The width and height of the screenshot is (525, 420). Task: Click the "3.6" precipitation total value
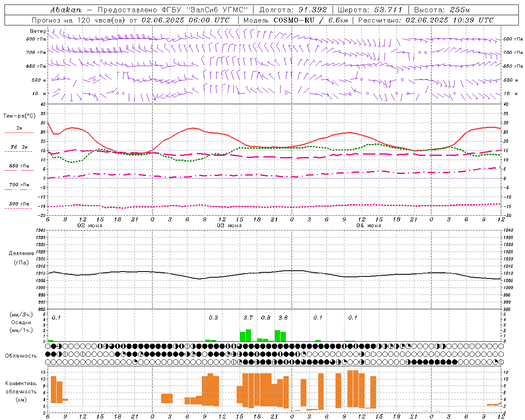283,317
